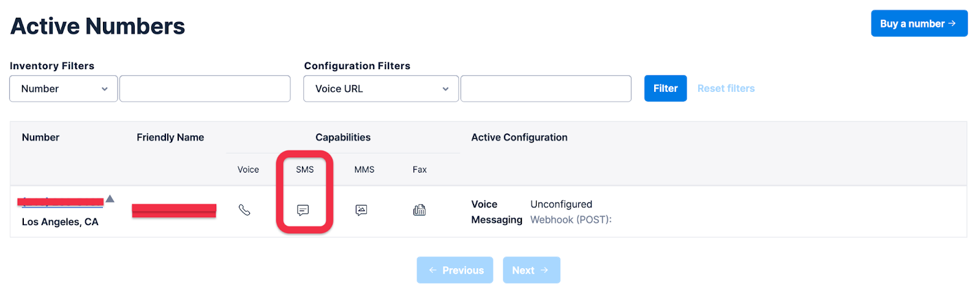Click the redacted friendly name cell
Viewport: 980px width, 295px height.
174,211
